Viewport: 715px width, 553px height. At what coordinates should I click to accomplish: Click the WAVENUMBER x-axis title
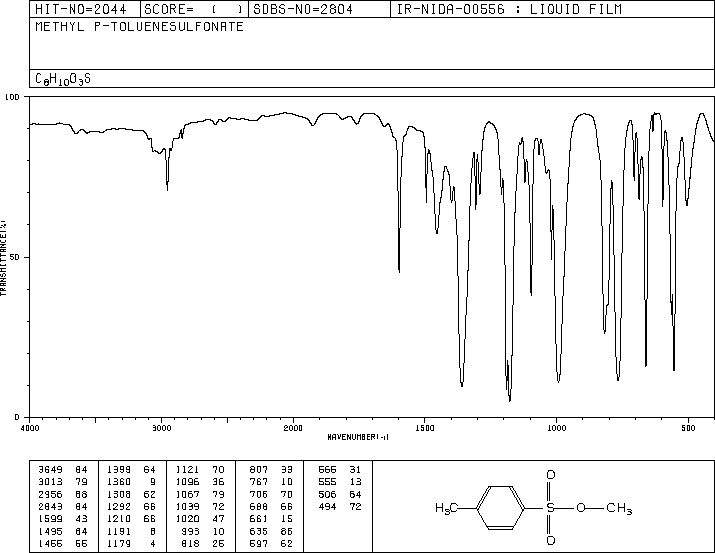point(358,437)
